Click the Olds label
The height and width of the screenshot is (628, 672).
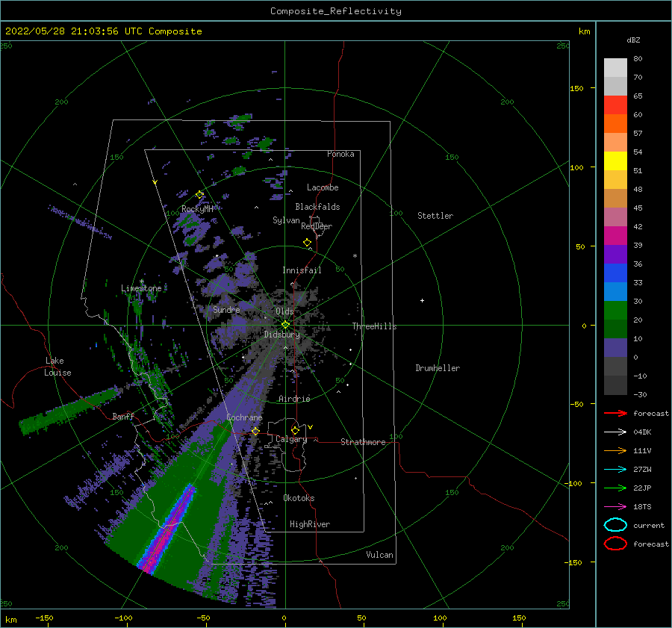[284, 311]
